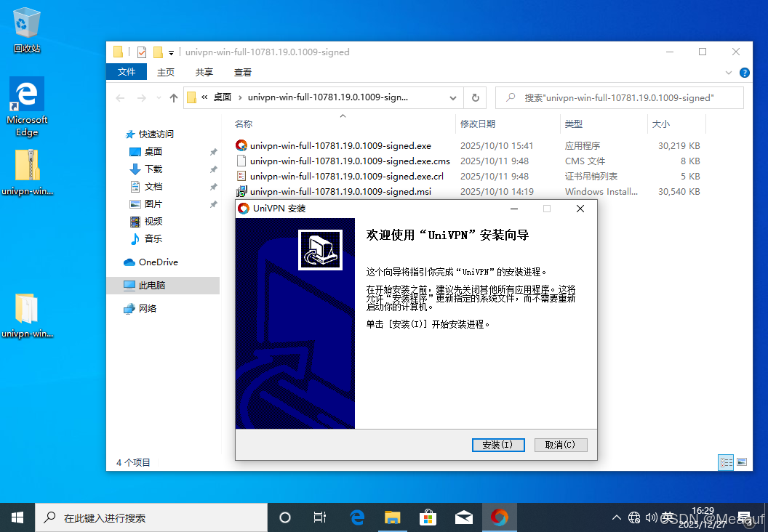Open 视频 in navigation pane

point(153,222)
